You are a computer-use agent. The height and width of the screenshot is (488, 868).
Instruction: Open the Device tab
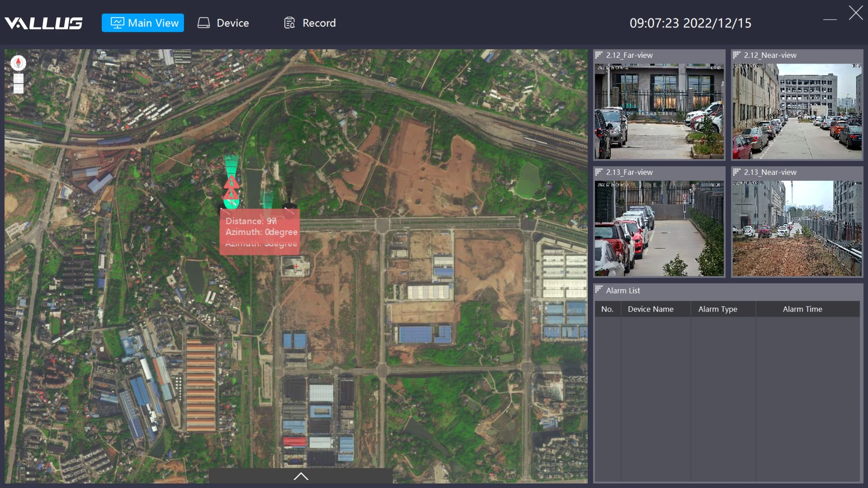coord(224,23)
